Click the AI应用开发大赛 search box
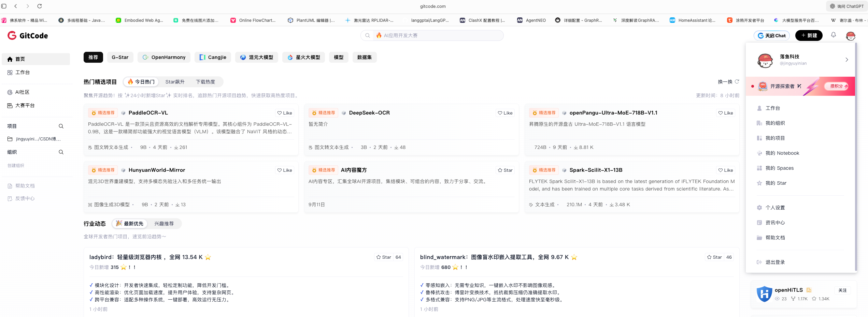 (432, 35)
